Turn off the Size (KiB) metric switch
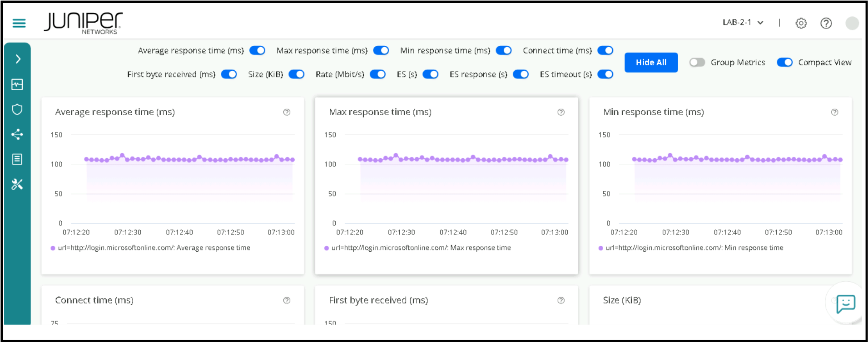This screenshot has height=342, width=868. coord(297,74)
